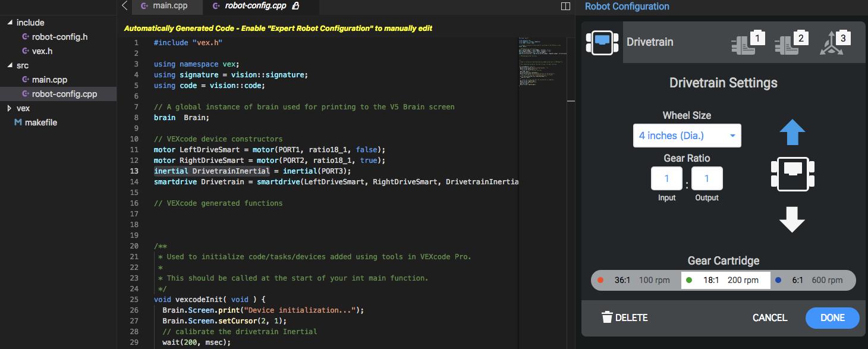This screenshot has width=868, height=349.
Task: Click the split editor icon
Action: [565, 6]
